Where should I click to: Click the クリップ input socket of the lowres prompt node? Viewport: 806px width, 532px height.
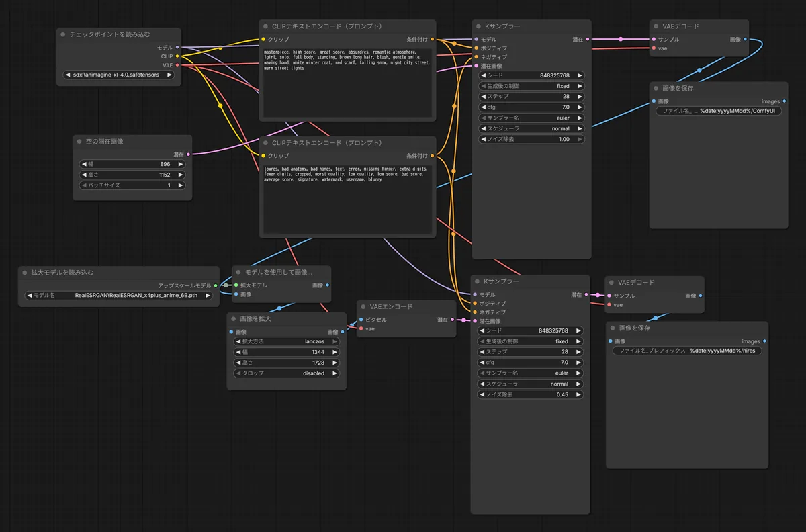263,155
